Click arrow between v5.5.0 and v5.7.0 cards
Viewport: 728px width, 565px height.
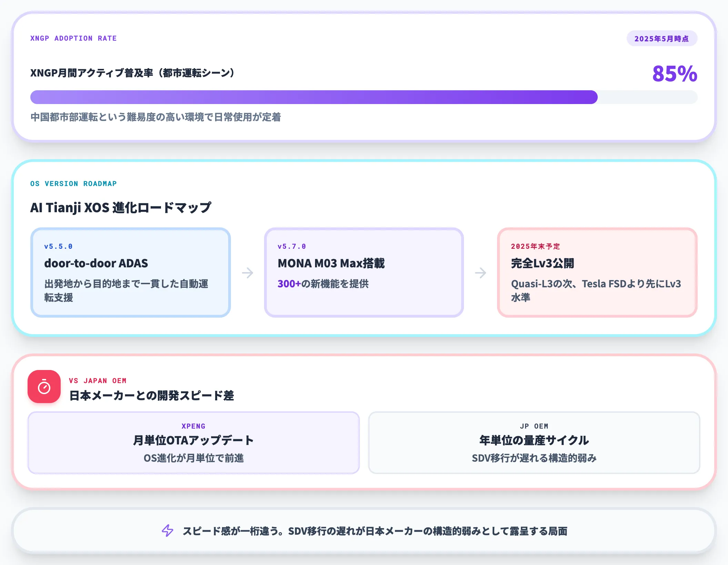pyautogui.click(x=247, y=273)
